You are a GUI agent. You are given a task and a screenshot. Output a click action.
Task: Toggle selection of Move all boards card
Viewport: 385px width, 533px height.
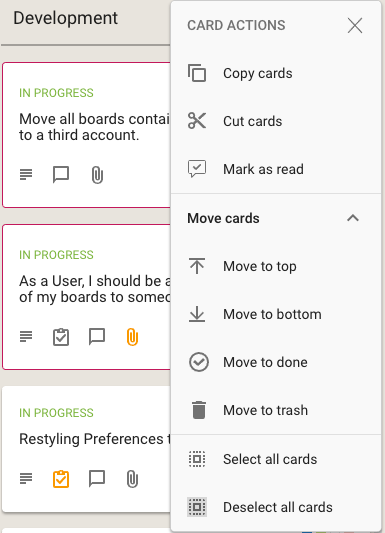click(x=86, y=135)
